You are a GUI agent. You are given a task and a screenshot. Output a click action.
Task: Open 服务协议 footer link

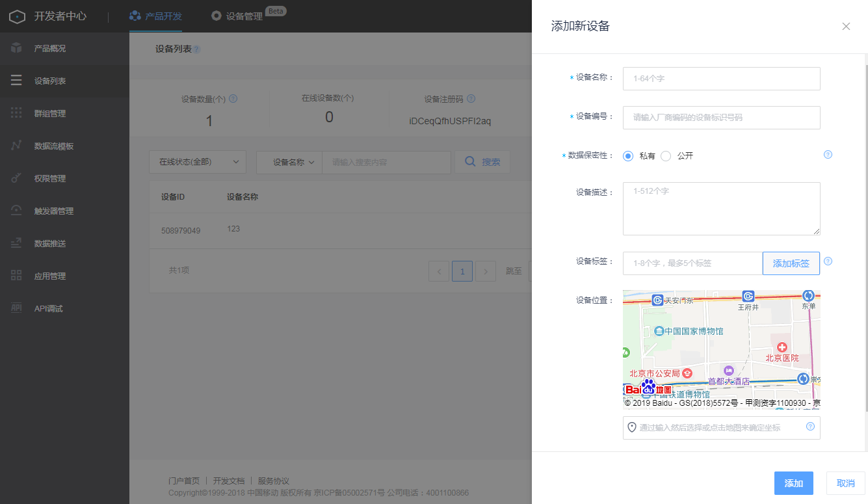(x=274, y=481)
